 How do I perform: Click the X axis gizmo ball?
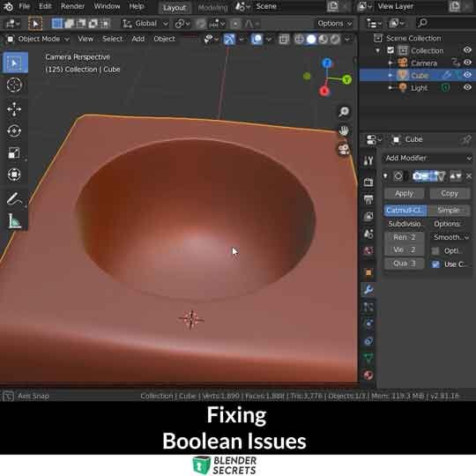click(x=324, y=91)
